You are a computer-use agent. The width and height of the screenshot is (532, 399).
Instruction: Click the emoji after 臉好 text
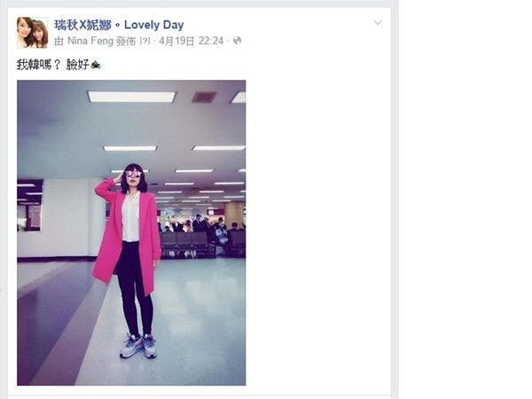point(96,65)
